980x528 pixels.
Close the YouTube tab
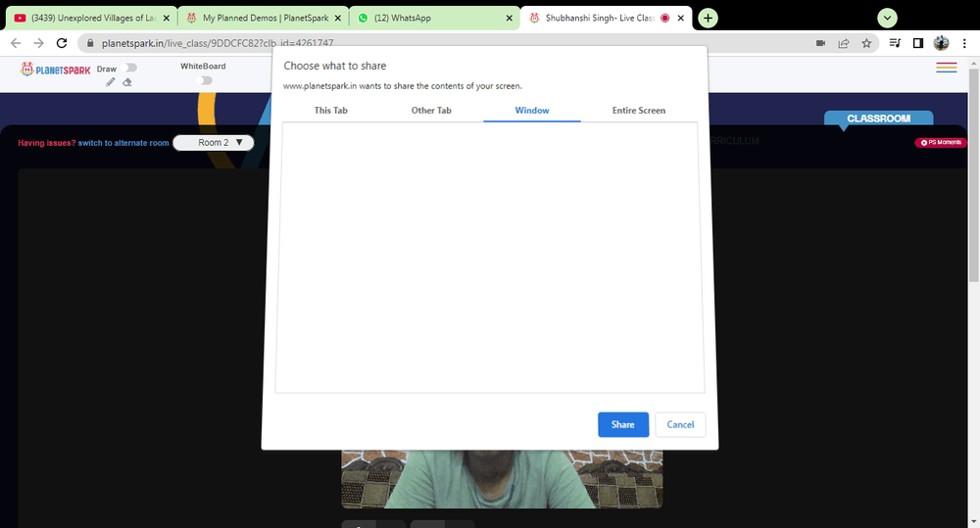tap(167, 18)
